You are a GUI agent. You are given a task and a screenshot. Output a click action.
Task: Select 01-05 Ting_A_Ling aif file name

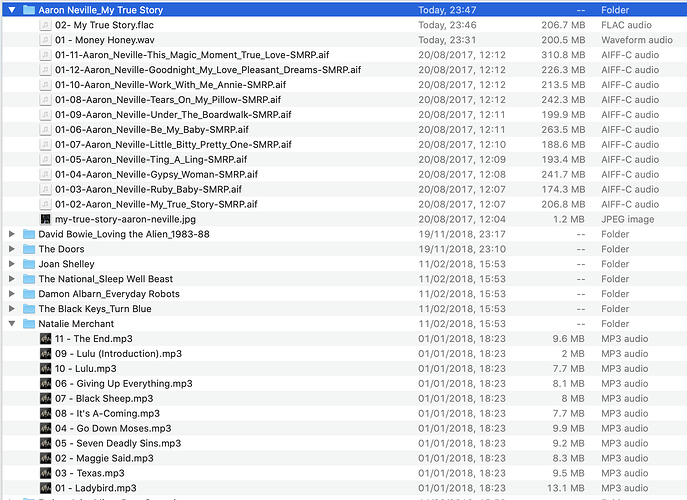click(x=151, y=159)
